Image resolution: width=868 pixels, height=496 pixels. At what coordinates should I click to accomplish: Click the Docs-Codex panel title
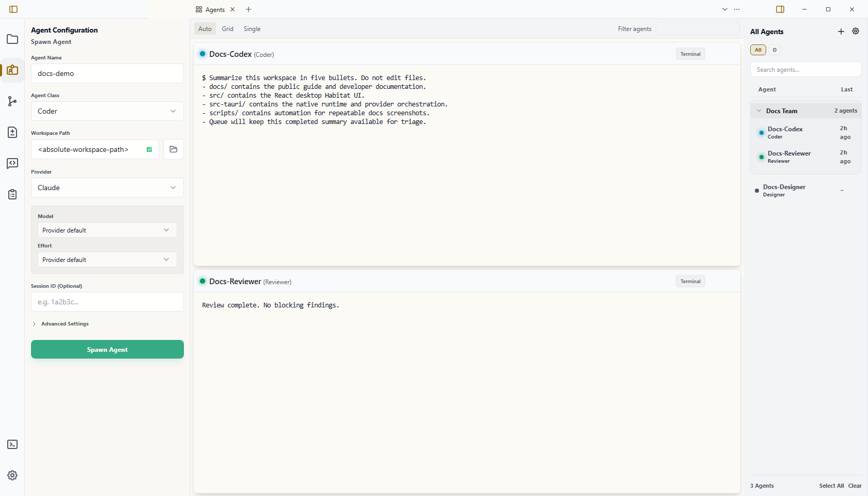[230, 54]
